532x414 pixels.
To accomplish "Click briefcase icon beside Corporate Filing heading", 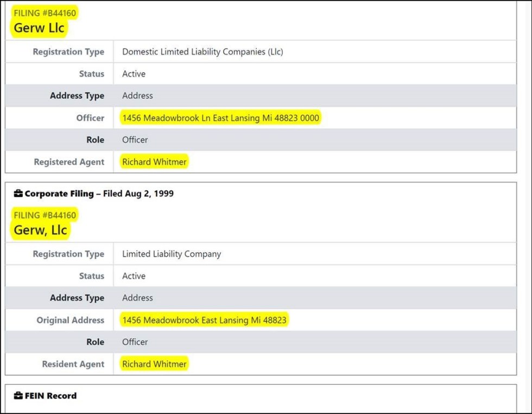I will coord(18,193).
